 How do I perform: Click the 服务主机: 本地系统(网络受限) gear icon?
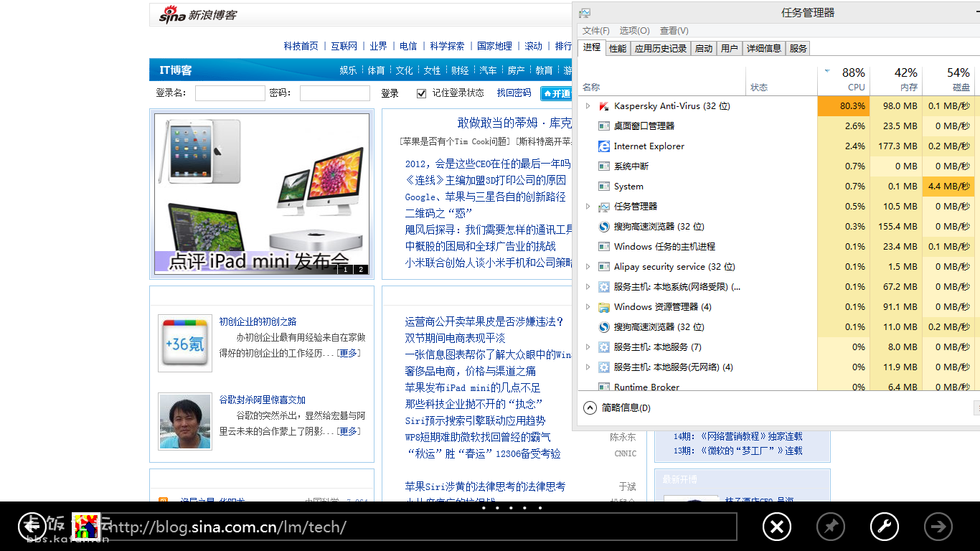[x=604, y=287]
